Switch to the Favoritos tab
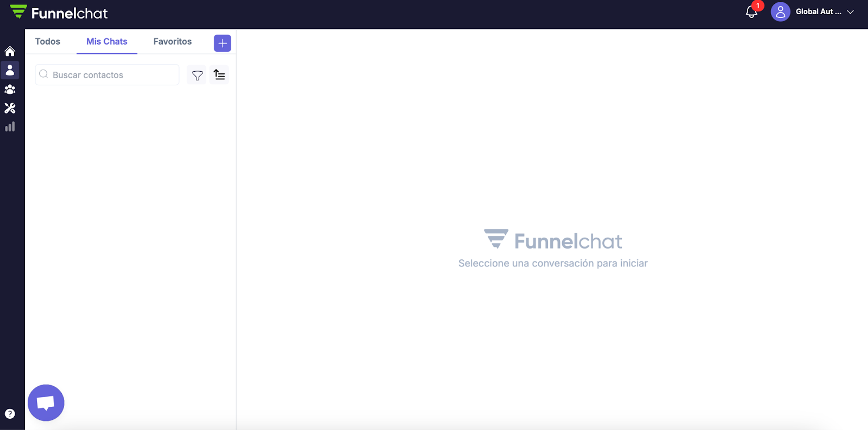The image size is (868, 430). tap(172, 41)
